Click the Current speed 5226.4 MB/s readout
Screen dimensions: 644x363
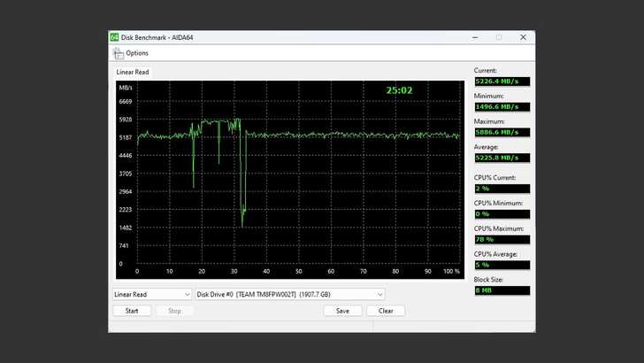point(502,81)
